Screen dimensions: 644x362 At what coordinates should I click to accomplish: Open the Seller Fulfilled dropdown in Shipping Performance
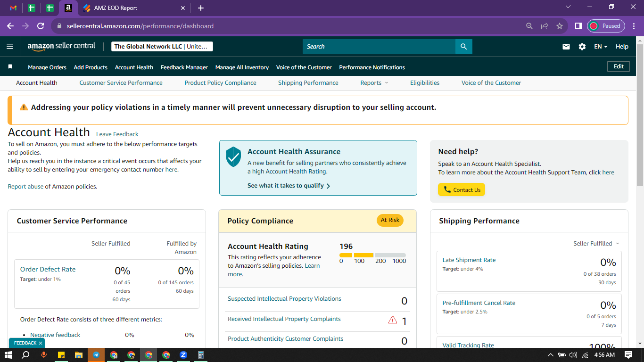coord(596,243)
